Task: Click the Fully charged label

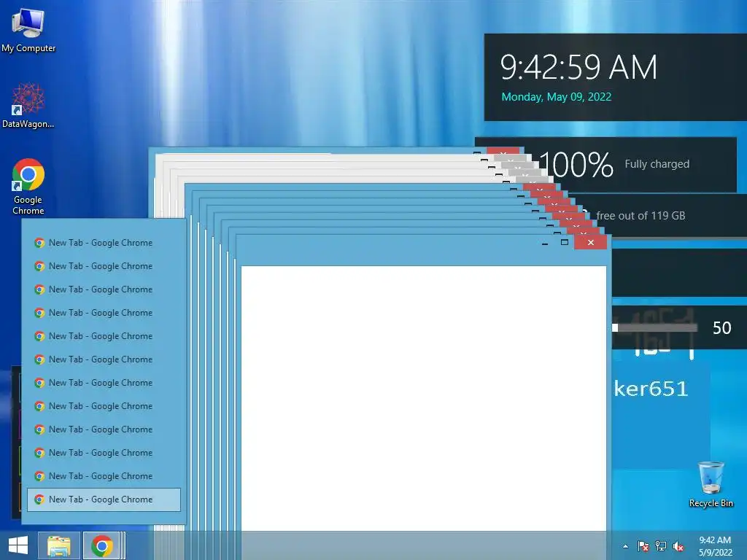Action: click(x=657, y=164)
